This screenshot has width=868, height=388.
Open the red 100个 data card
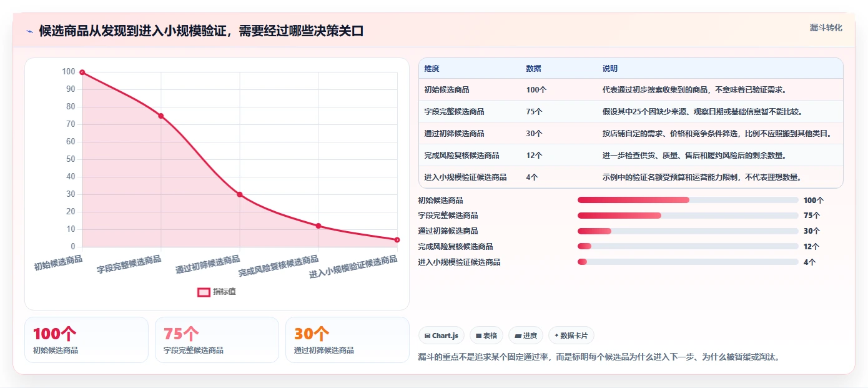(86, 340)
